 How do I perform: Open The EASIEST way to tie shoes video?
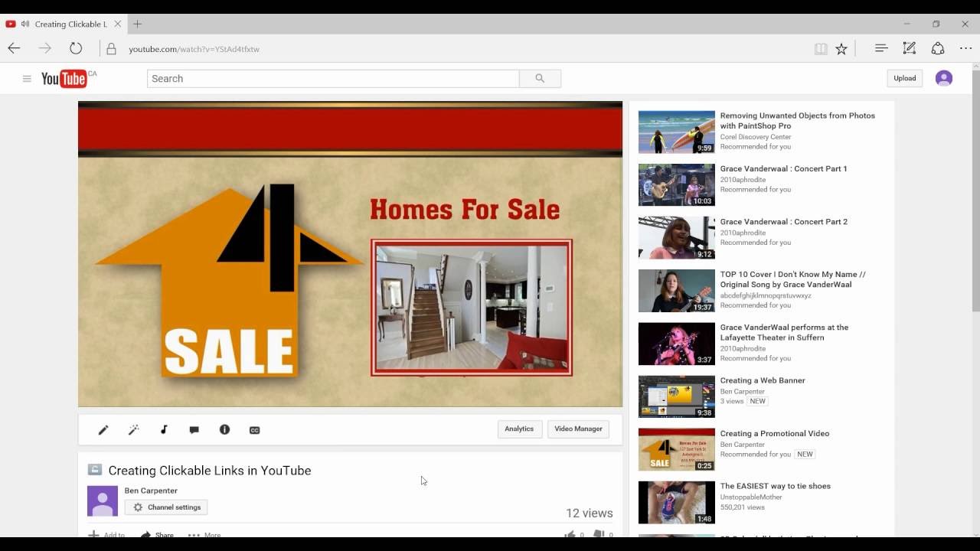click(x=775, y=486)
